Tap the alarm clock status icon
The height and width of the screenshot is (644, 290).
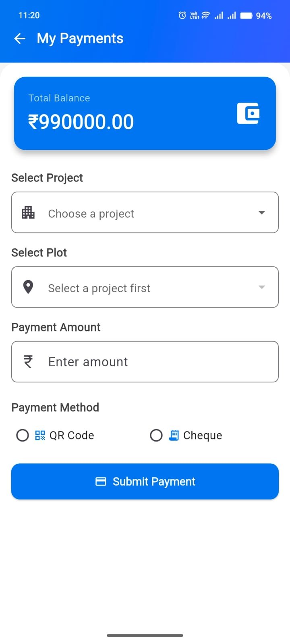(182, 15)
